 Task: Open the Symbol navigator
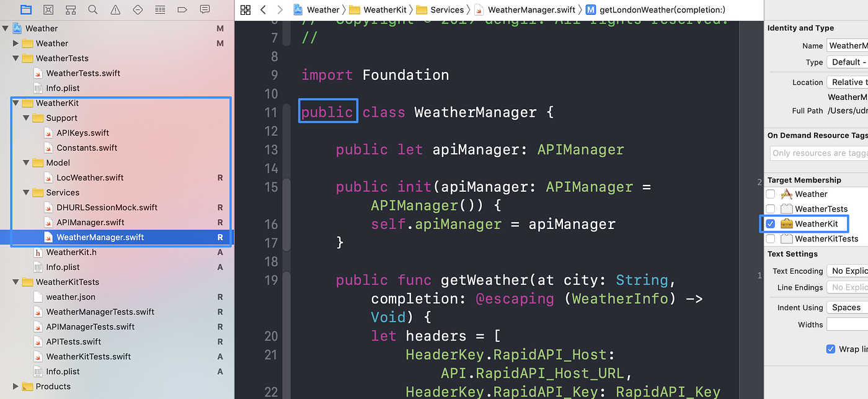(71, 9)
